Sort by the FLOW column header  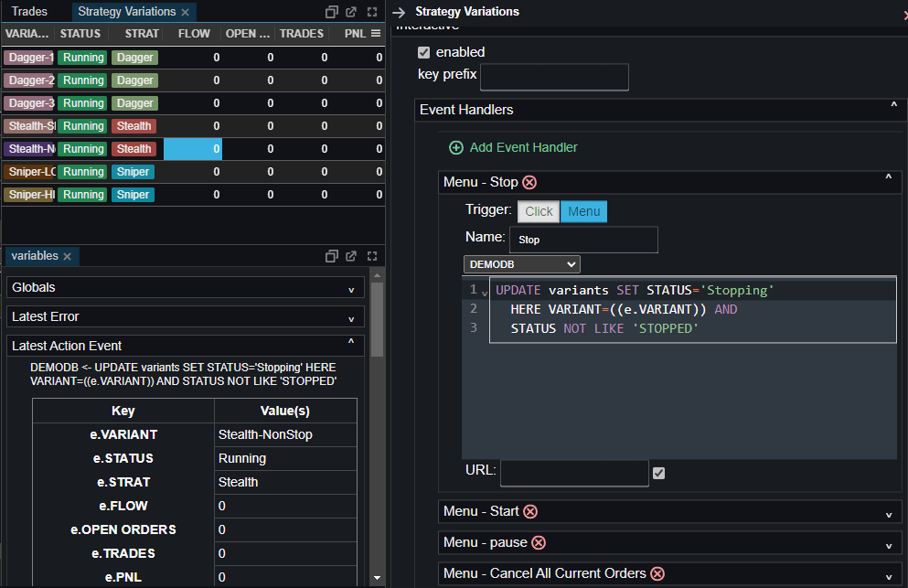[194, 34]
